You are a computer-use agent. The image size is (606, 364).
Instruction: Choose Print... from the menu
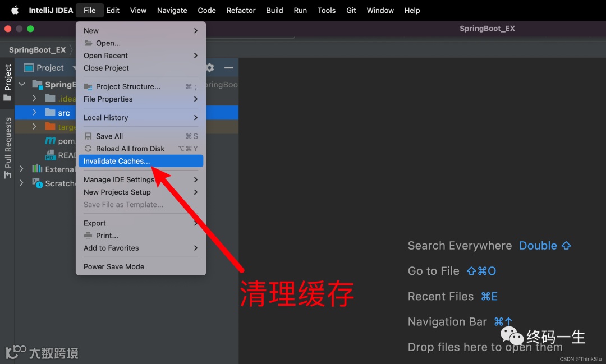(141, 236)
